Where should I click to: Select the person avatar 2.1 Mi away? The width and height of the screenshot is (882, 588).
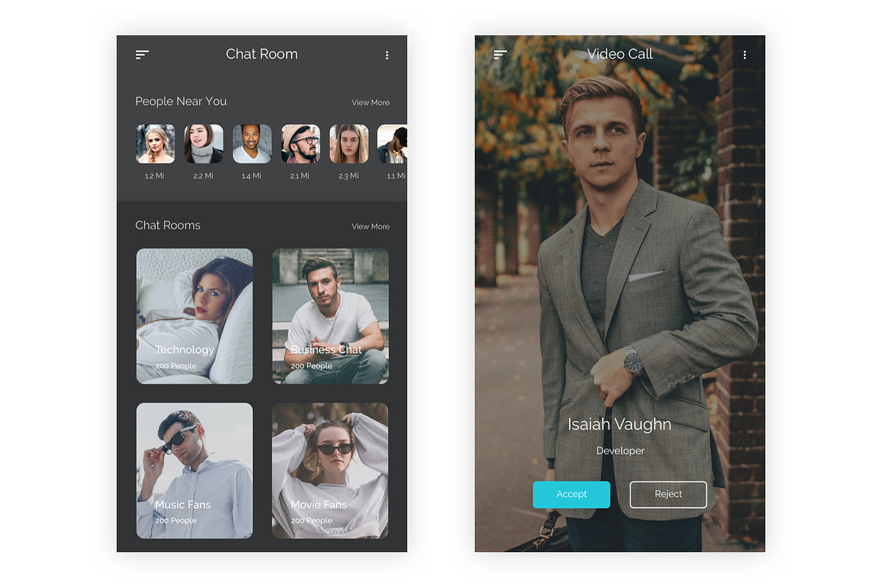301,143
